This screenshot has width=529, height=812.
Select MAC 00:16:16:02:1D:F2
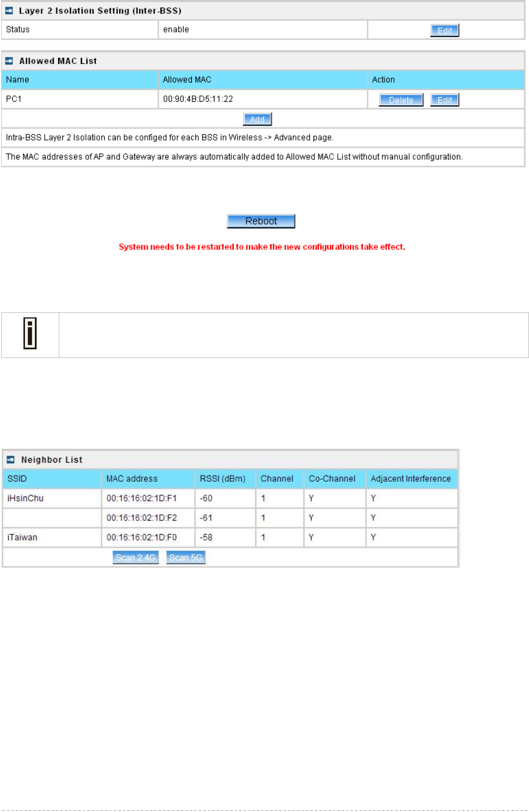click(x=142, y=517)
